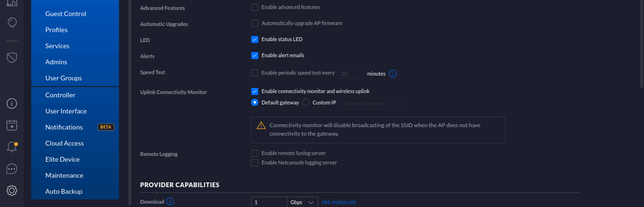Open the settings gear icon
Viewport: 644px width, 207px height.
coord(12,190)
